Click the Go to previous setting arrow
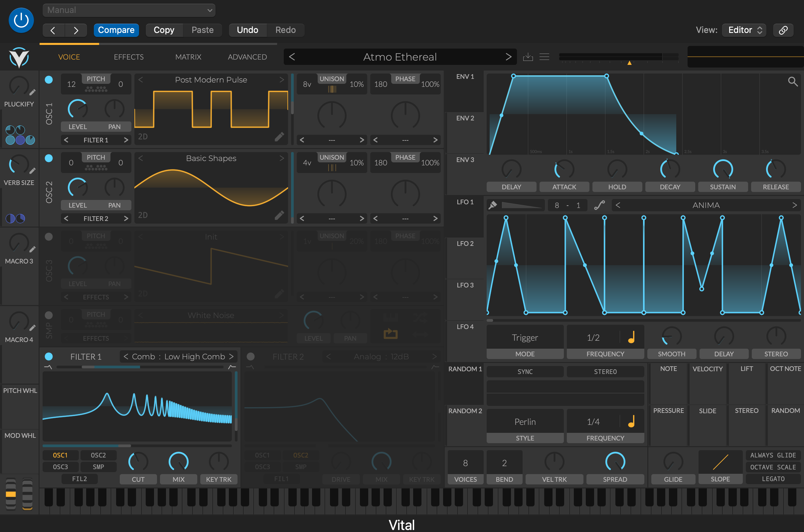Viewport: 804px width, 532px height. click(53, 30)
